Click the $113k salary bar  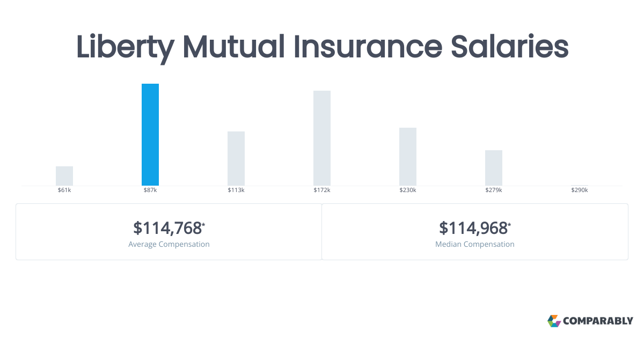coord(236,158)
